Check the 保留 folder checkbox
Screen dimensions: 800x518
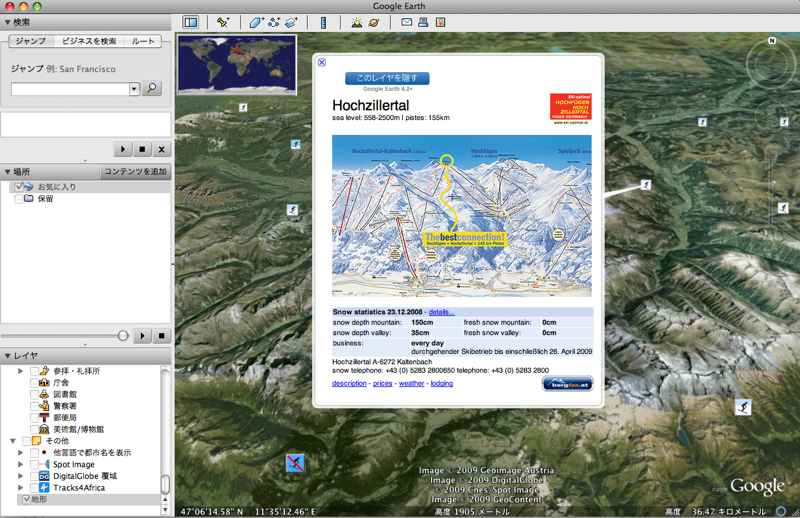(19, 199)
